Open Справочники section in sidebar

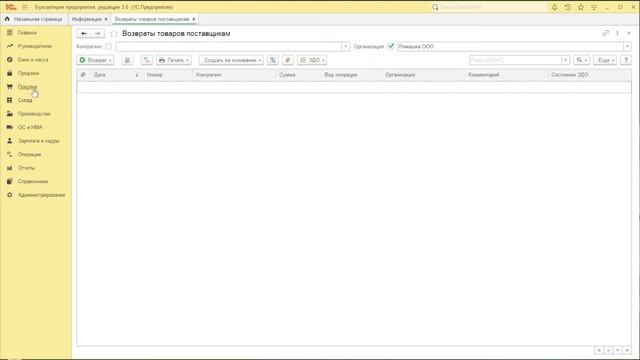33,181
